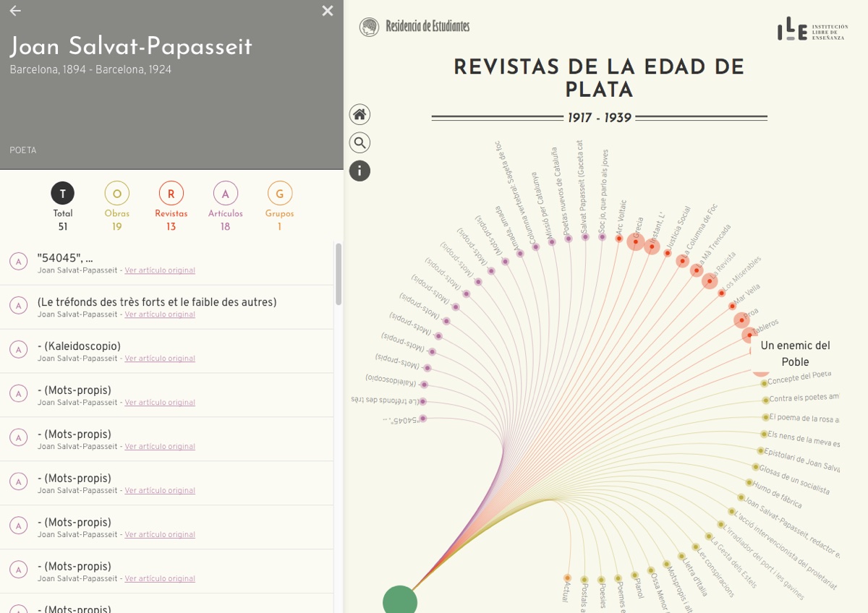Select the "Le tréfonds des très forts" entry

coord(157,302)
